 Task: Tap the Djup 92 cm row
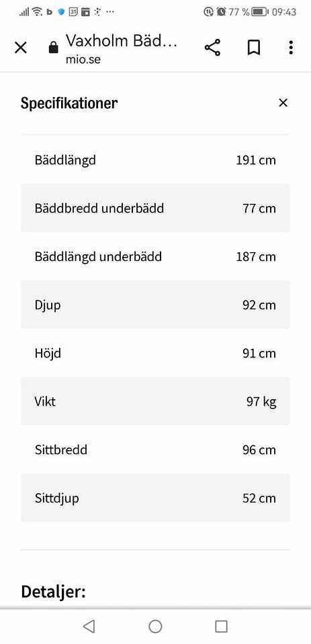(x=156, y=305)
